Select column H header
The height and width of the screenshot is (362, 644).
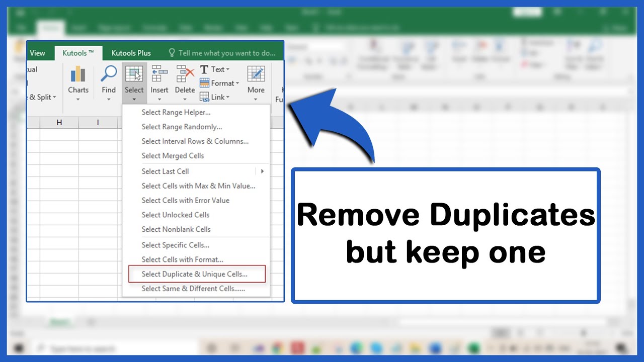[x=59, y=122]
